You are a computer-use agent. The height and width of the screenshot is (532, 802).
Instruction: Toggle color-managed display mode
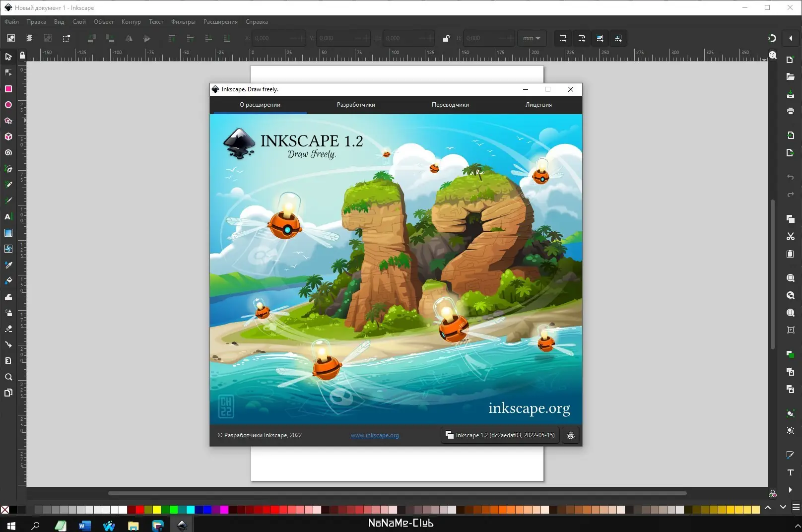pos(772,494)
